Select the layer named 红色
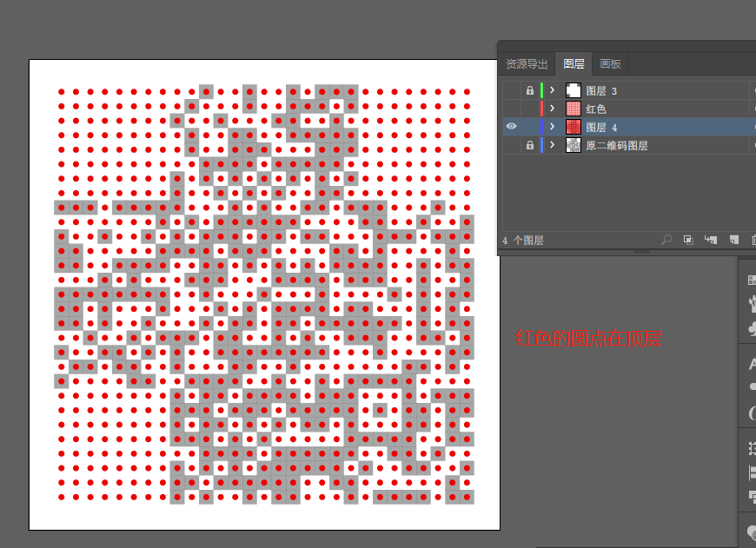This screenshot has height=548, width=756. click(596, 109)
